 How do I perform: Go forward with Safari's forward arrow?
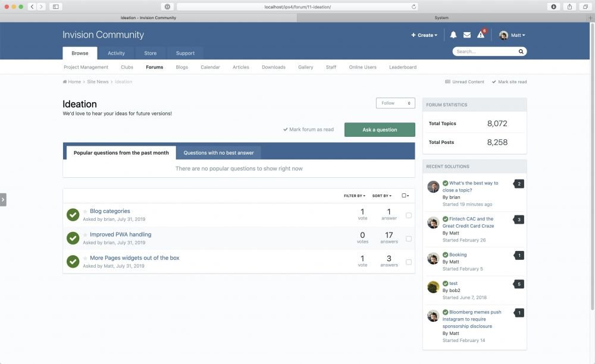42,7
